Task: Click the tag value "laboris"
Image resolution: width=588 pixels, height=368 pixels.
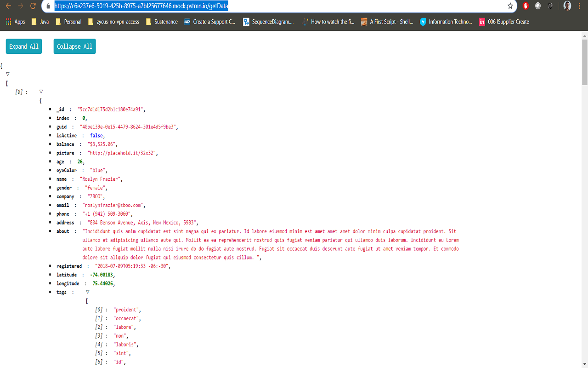Action: coord(125,345)
